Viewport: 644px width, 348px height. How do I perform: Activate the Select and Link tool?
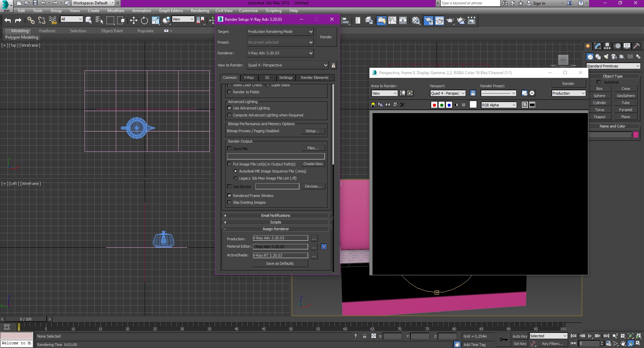click(31, 20)
